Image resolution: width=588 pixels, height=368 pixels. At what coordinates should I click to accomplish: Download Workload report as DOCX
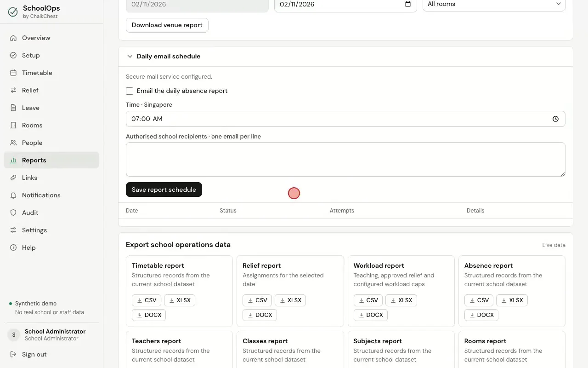tap(371, 315)
